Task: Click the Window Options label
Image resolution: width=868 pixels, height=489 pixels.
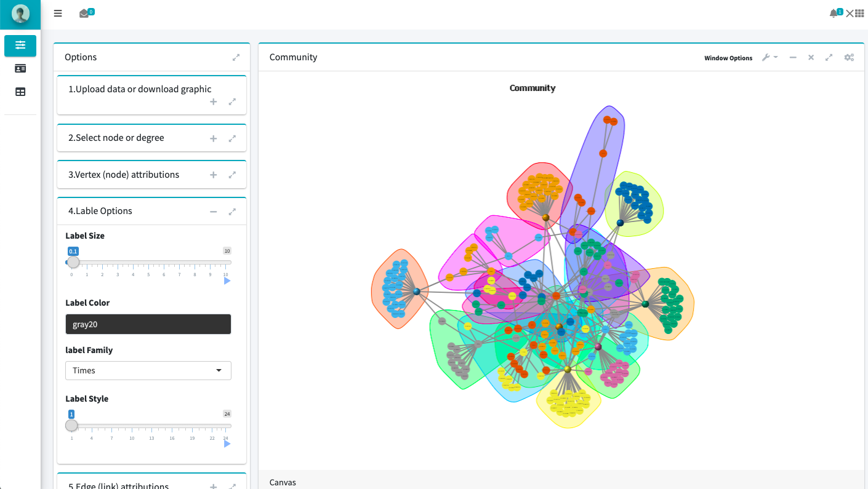Action: 728,58
